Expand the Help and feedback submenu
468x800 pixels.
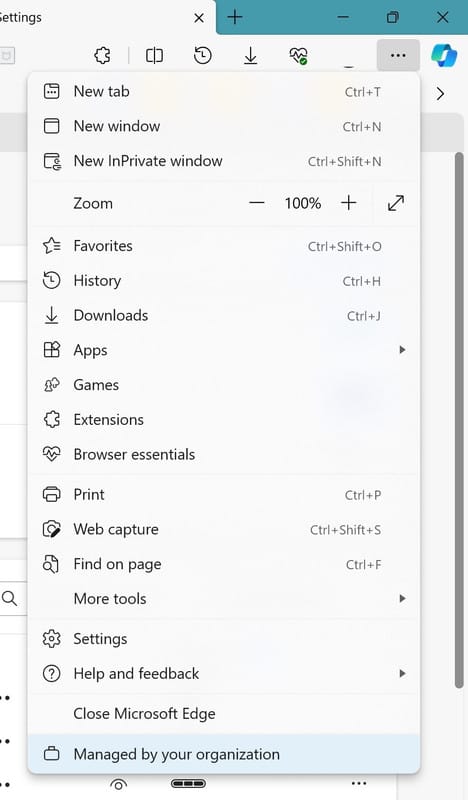click(224, 673)
